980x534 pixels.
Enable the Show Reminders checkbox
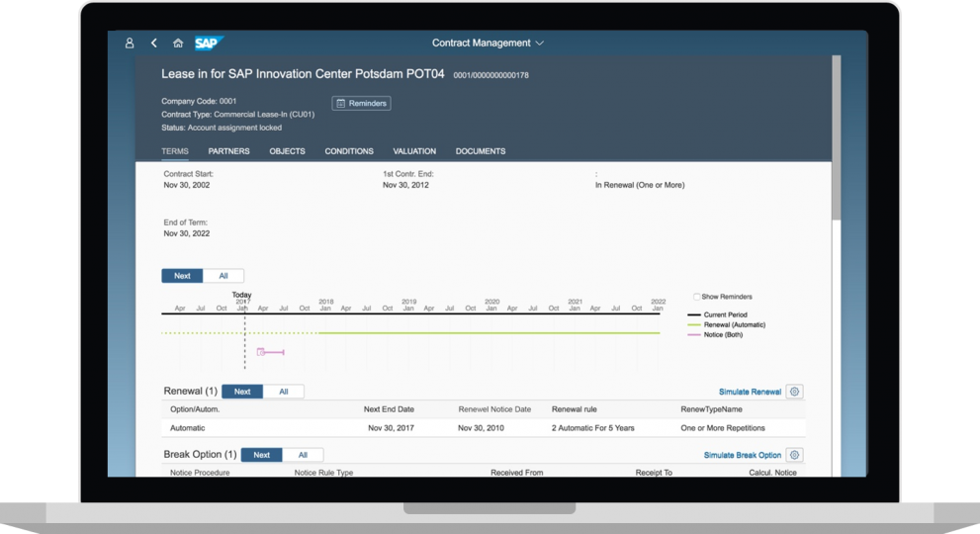696,297
